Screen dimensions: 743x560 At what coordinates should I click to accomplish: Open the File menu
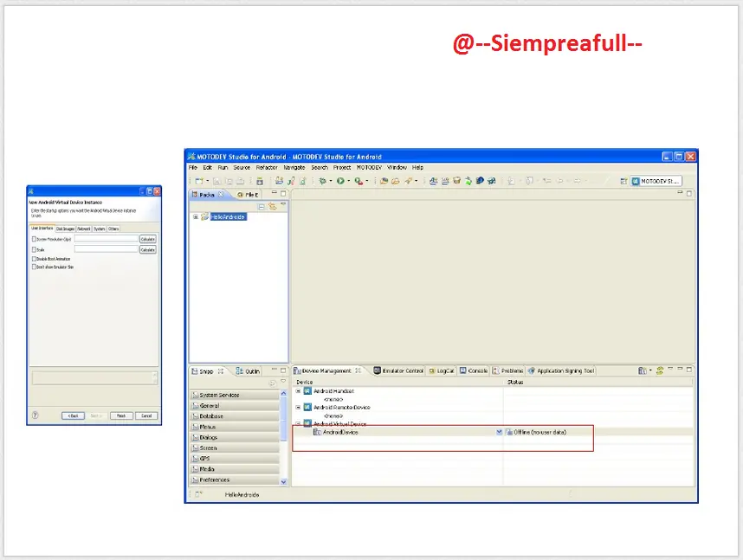tap(193, 168)
